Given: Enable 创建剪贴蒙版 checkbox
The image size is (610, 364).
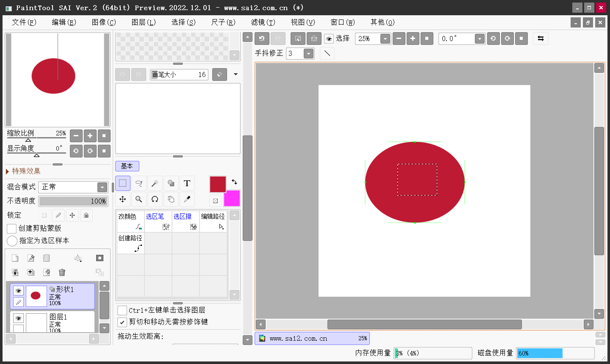Looking at the screenshot, I should [12, 229].
